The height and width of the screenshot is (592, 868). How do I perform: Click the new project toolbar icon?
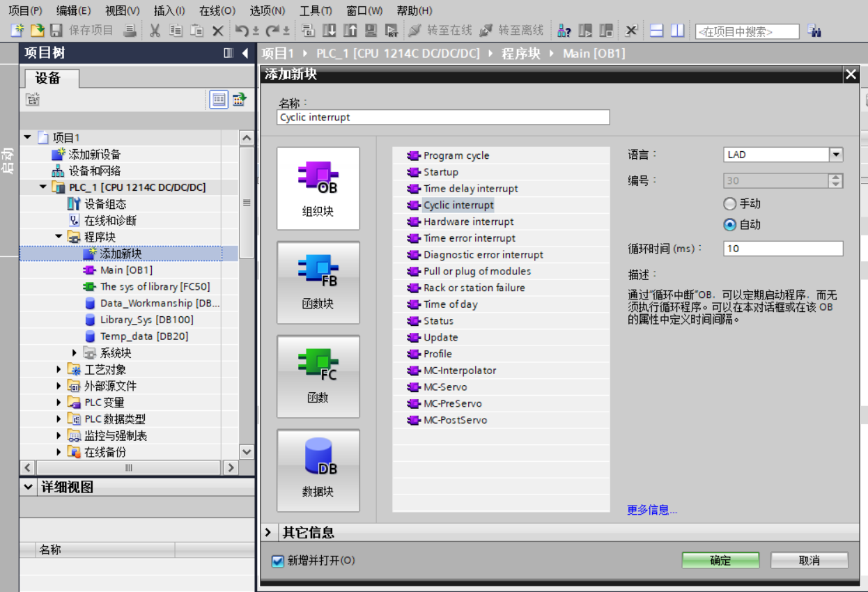click(x=17, y=31)
